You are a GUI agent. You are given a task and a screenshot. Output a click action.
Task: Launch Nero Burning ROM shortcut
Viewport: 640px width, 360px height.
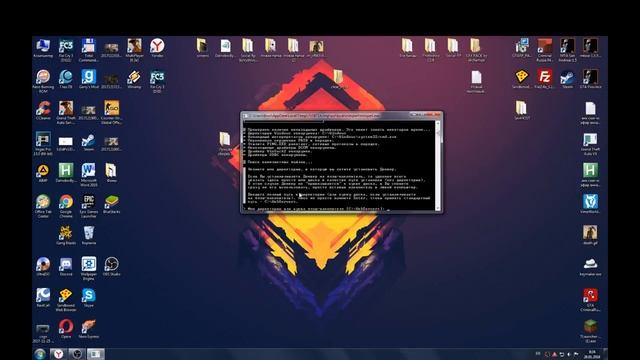43,81
